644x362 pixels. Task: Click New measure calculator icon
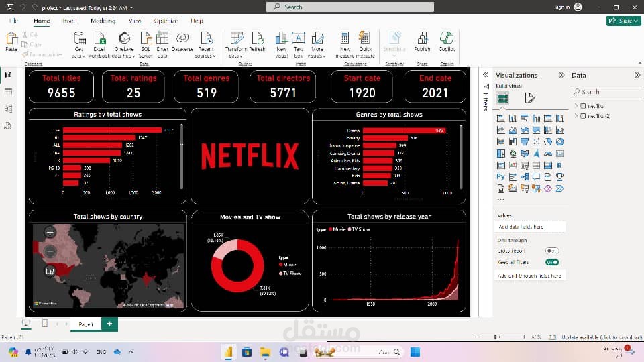(345, 44)
